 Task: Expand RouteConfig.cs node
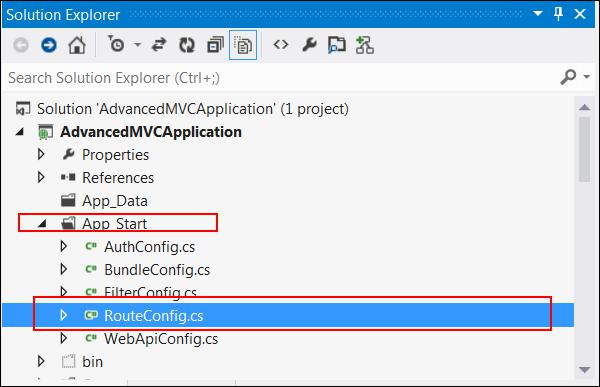[64, 315]
